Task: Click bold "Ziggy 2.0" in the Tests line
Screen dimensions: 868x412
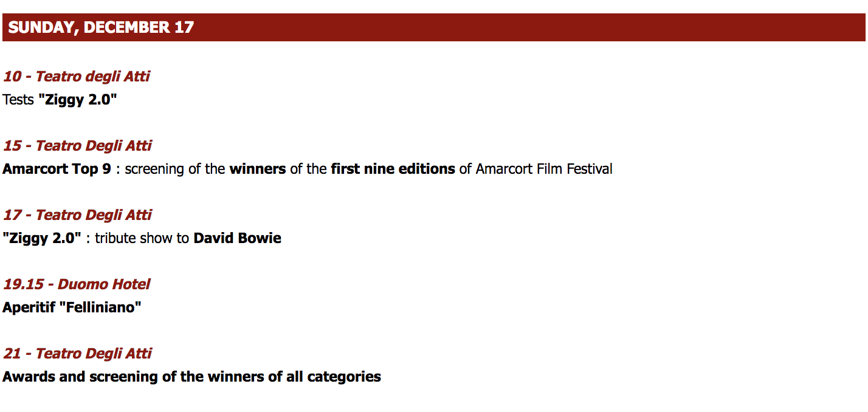Action: pos(77,99)
